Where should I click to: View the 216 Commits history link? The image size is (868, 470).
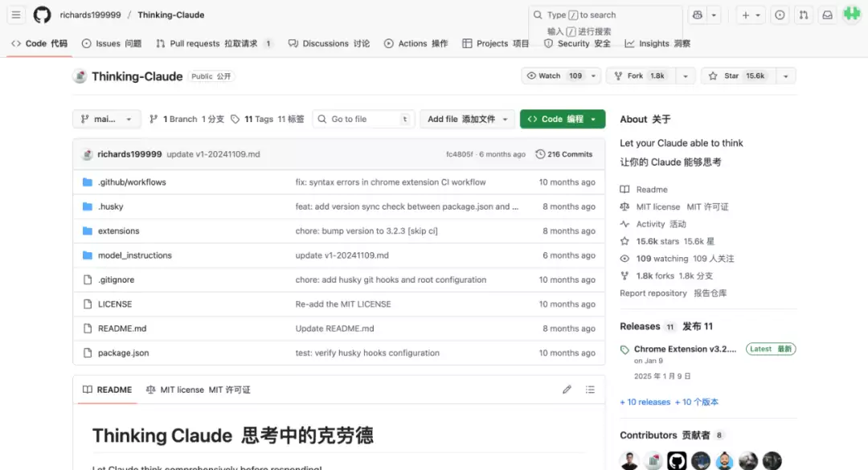coord(564,154)
